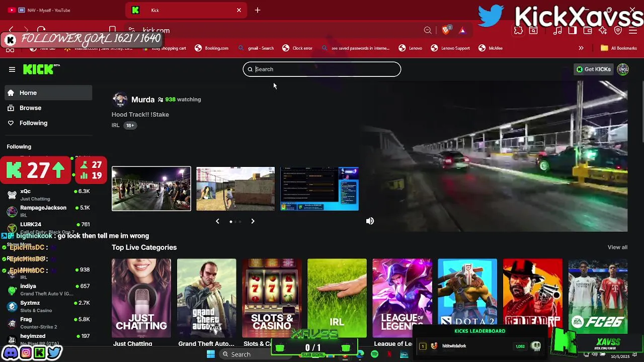644x362 pixels.
Task: Open Netflix from the taskbar
Action: (389, 354)
